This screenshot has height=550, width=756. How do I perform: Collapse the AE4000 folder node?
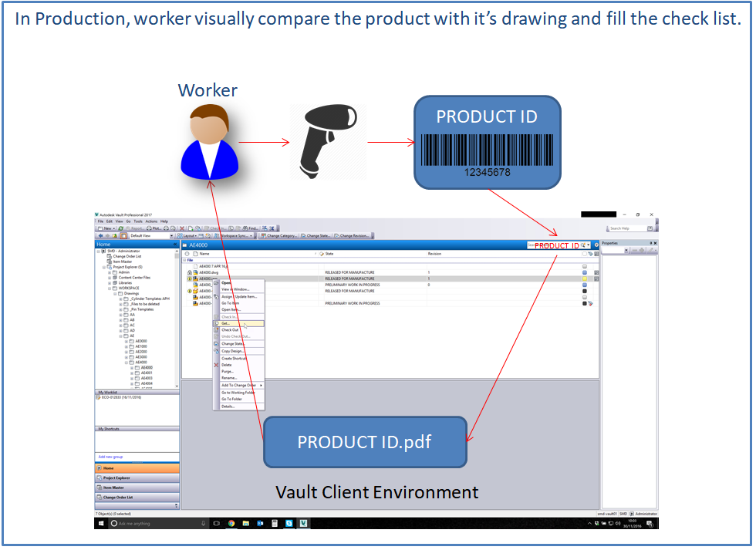pos(127,361)
